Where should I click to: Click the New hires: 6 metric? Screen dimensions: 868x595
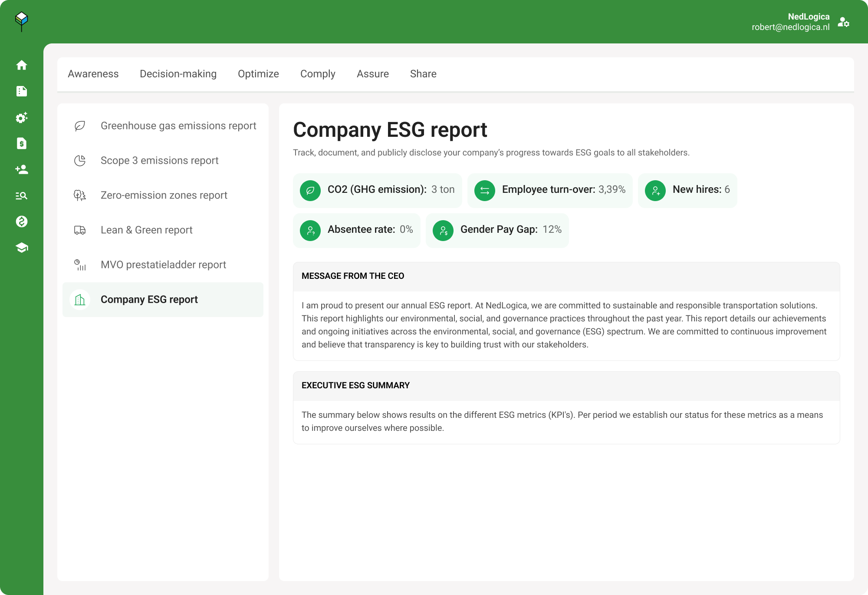[x=687, y=190]
